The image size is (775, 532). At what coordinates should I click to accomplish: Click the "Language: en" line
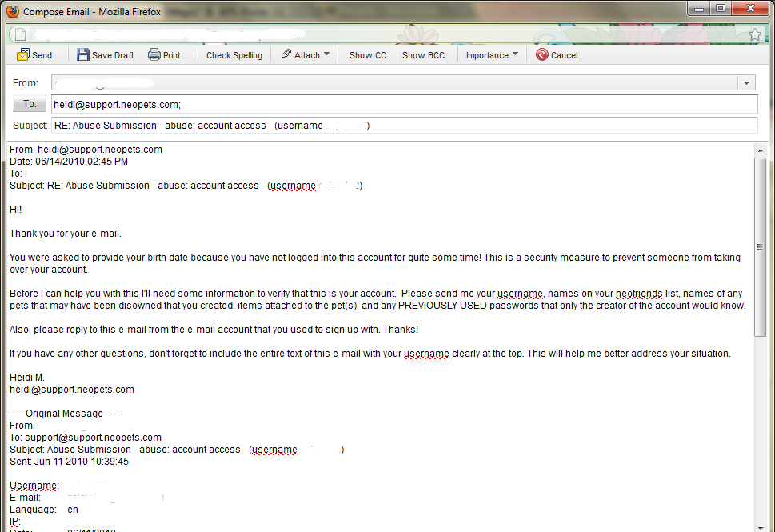pos(44,510)
